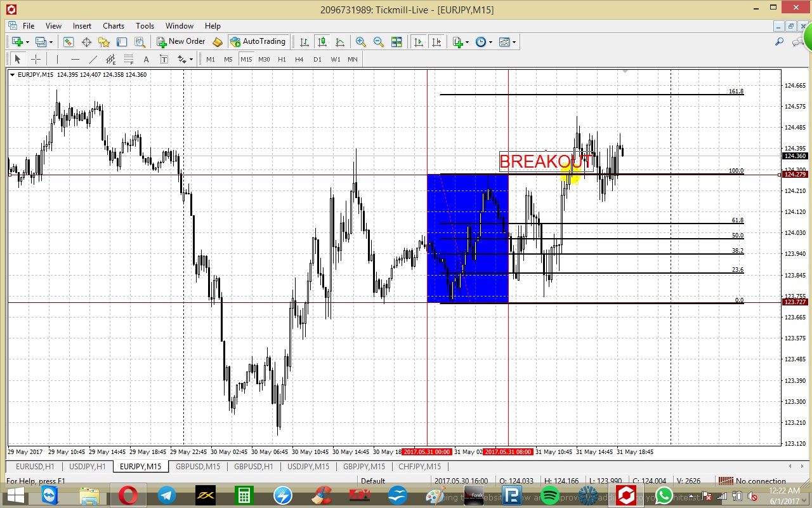Tile chart windows icon
Screen dimensions: 812x508
pyautogui.click(x=396, y=42)
